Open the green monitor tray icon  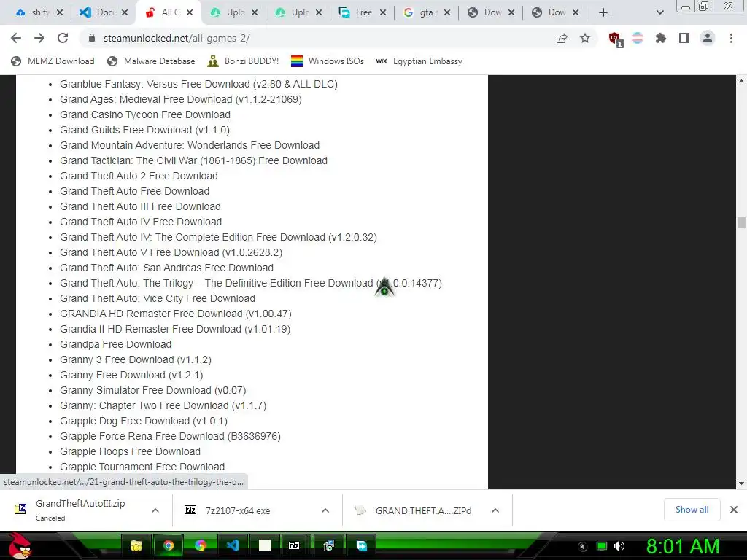coord(602,546)
